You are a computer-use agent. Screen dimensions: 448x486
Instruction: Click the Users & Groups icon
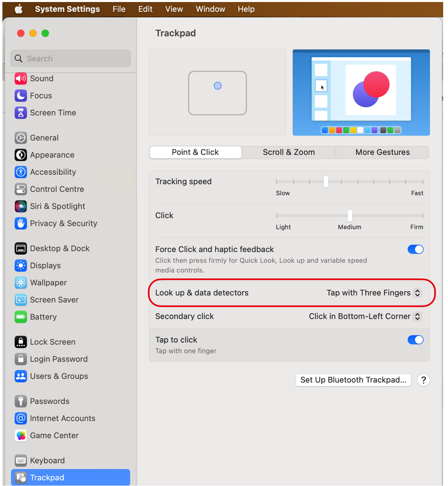[21, 376]
